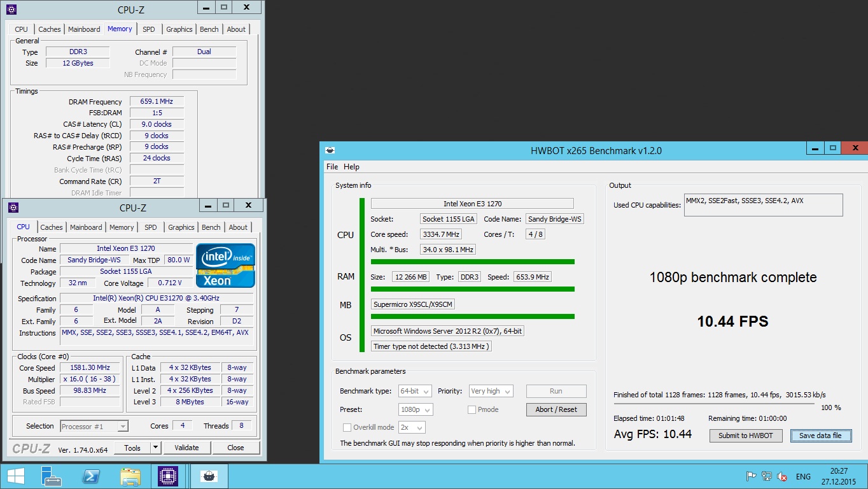Open the Benchmark type 64-bit dropdown
The image size is (868, 489).
point(415,391)
